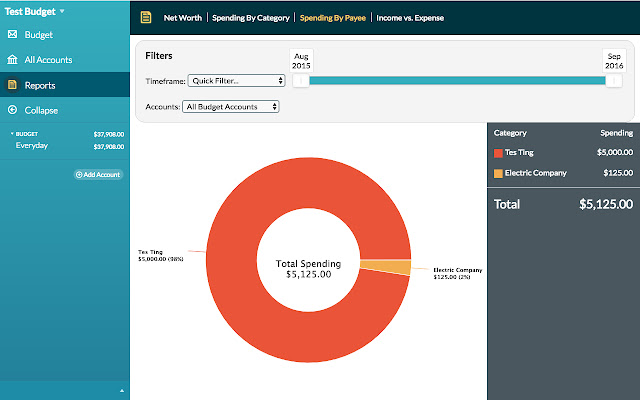Click the Add Account button
Viewport: 640px width, 400px height.
point(98,174)
